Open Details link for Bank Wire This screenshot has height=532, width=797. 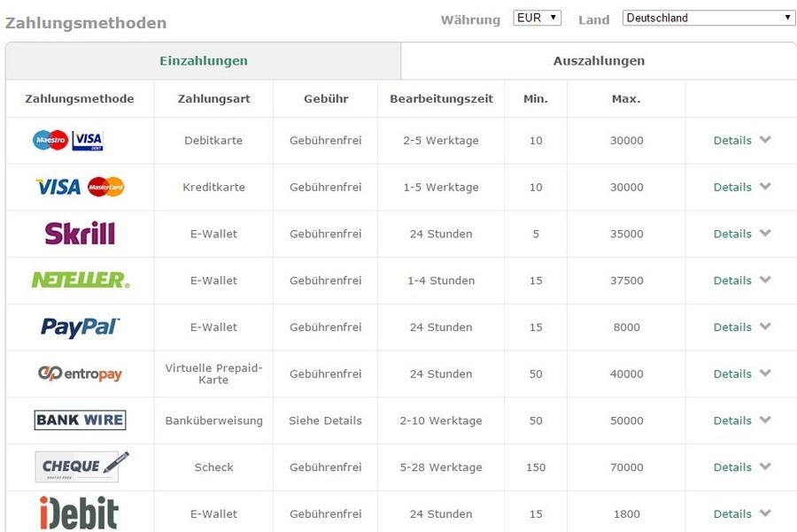[x=732, y=420]
